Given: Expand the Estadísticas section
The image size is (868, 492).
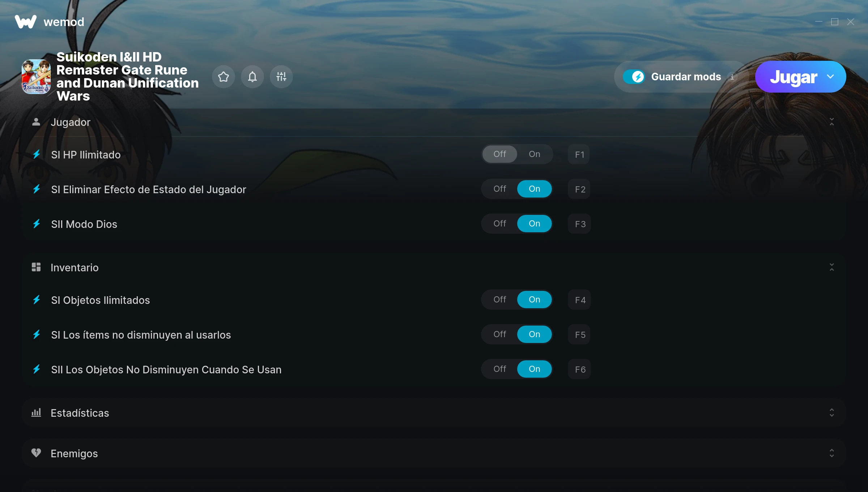Looking at the screenshot, I should (x=831, y=413).
